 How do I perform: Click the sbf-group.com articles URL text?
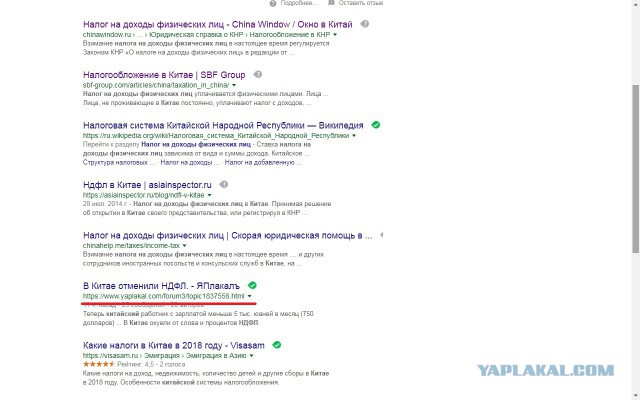156,85
